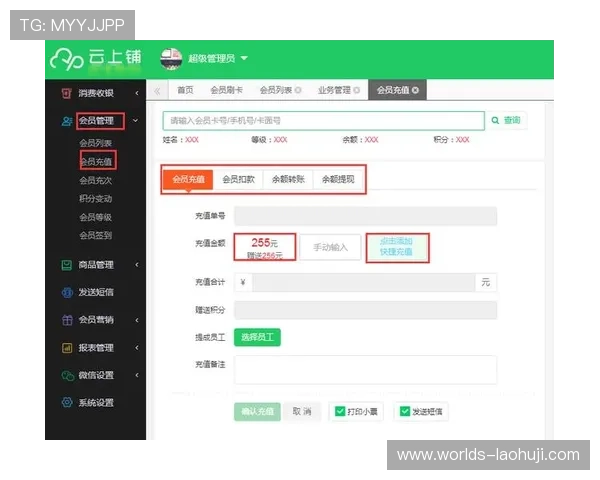Open the 超级管理员 dropdown arrow

pos(244,58)
